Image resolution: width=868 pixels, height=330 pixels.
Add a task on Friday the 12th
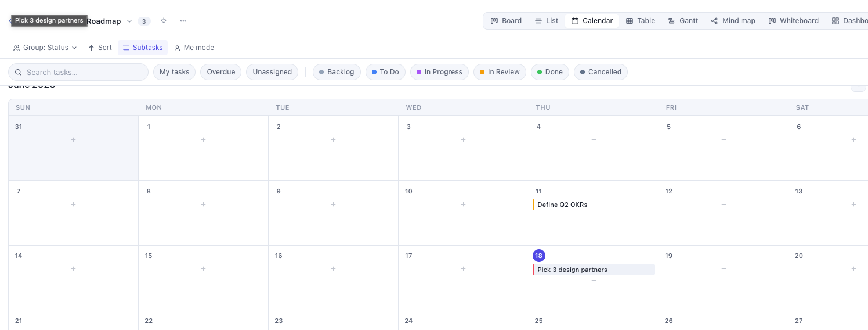coord(724,205)
